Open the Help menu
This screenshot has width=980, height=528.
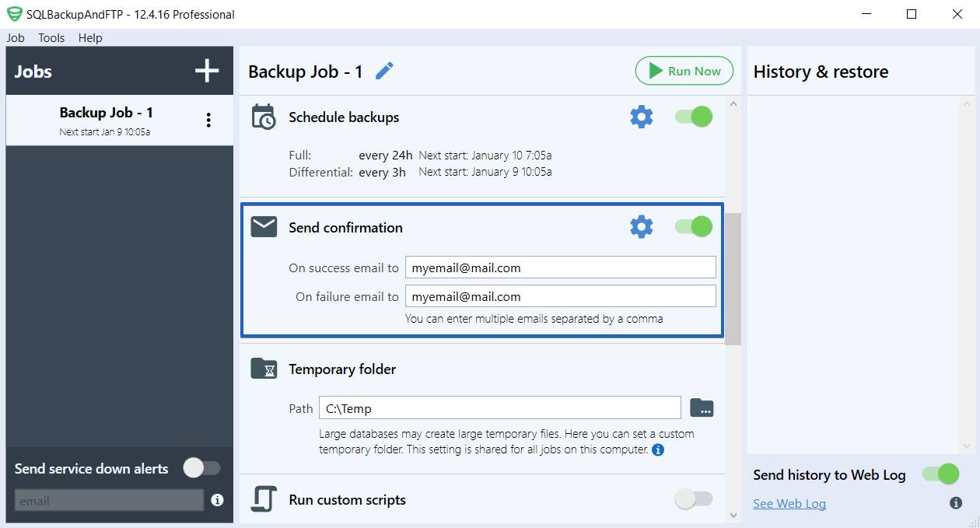point(90,37)
